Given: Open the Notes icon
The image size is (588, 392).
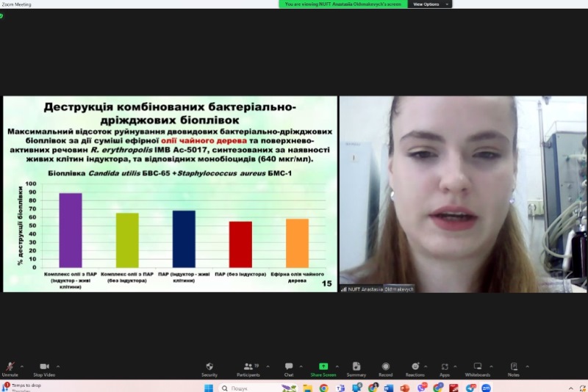Looking at the screenshot, I should click(514, 366).
